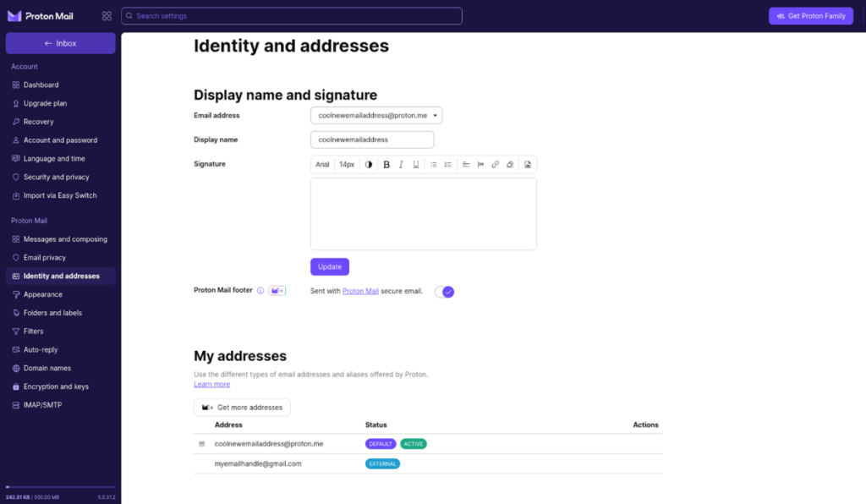Return to Inbox

[60, 43]
